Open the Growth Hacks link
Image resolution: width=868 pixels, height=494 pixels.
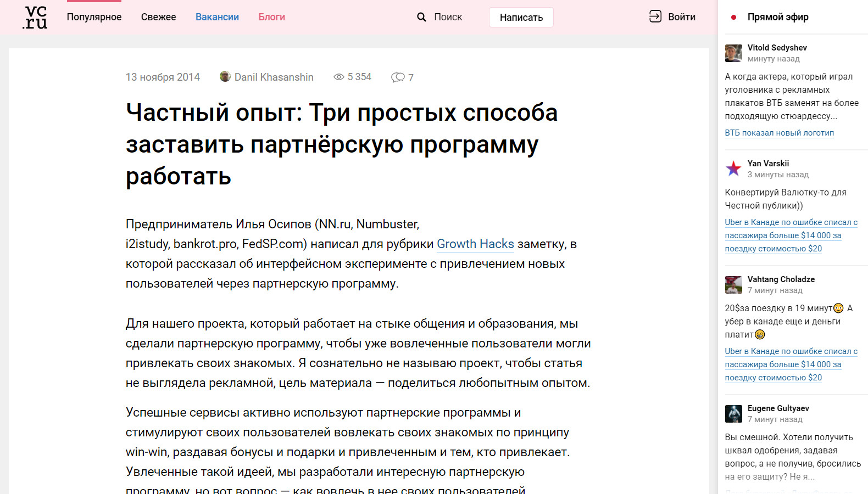pos(475,244)
